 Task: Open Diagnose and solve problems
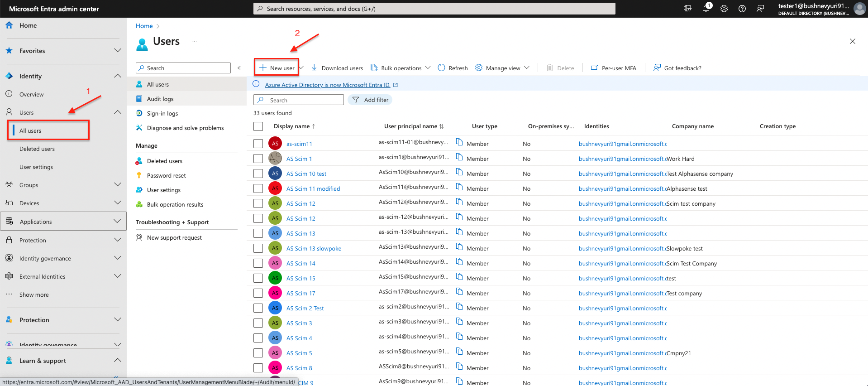tap(186, 128)
